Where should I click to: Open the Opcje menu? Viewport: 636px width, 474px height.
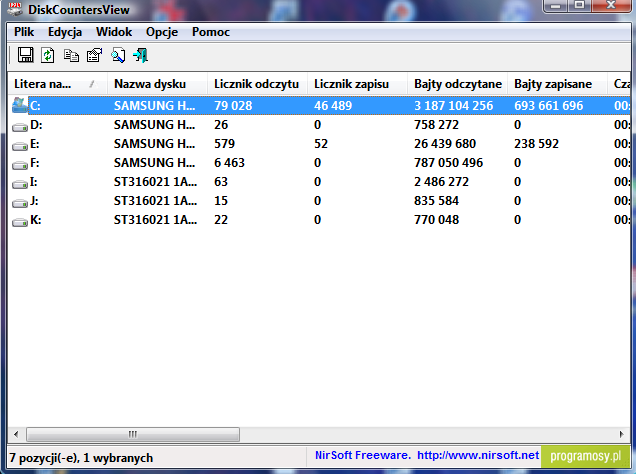(162, 32)
